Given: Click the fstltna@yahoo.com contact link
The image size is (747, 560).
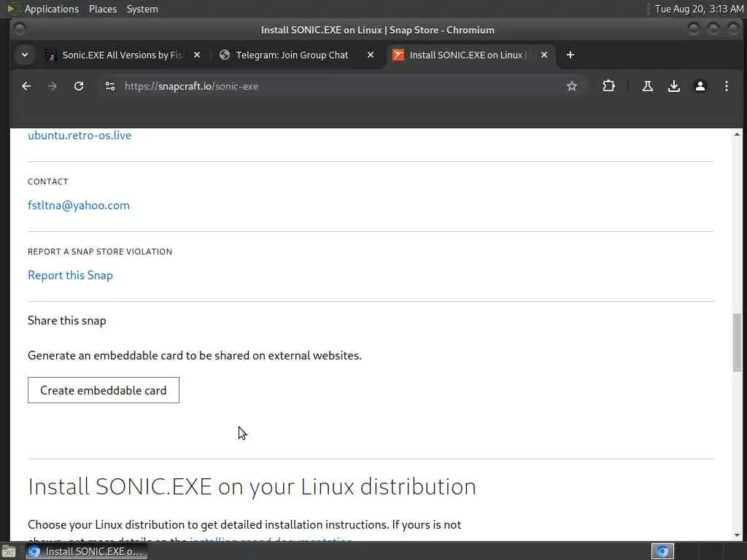Looking at the screenshot, I should (x=79, y=205).
